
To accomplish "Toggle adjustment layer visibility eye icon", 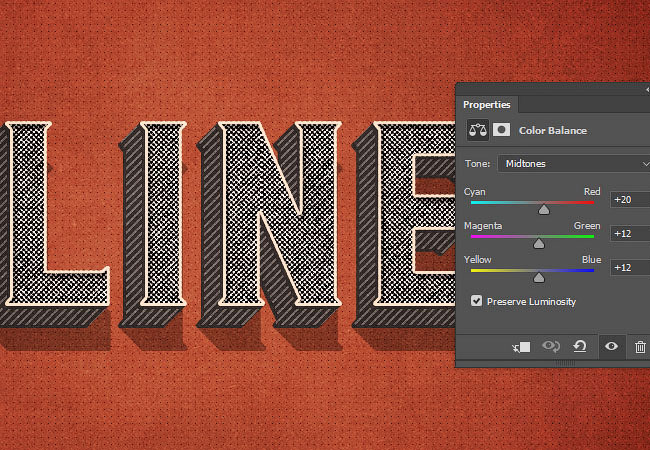I will [611, 346].
